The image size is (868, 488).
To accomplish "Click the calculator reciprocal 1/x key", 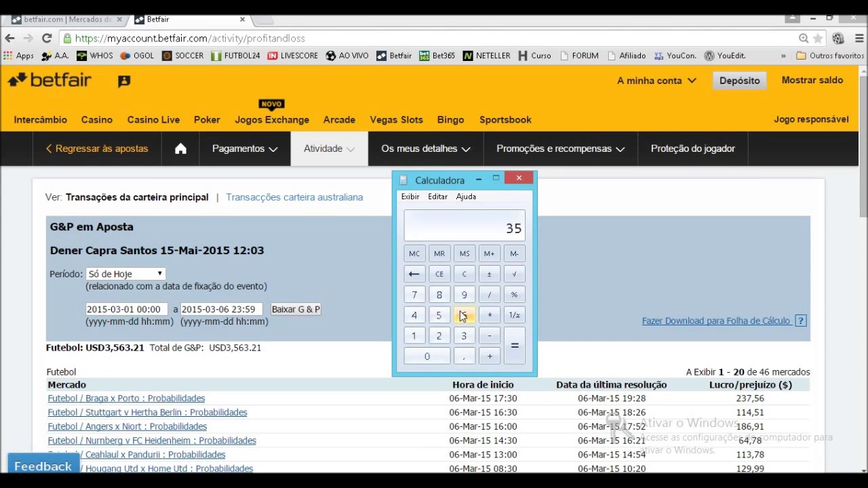I will tap(514, 315).
